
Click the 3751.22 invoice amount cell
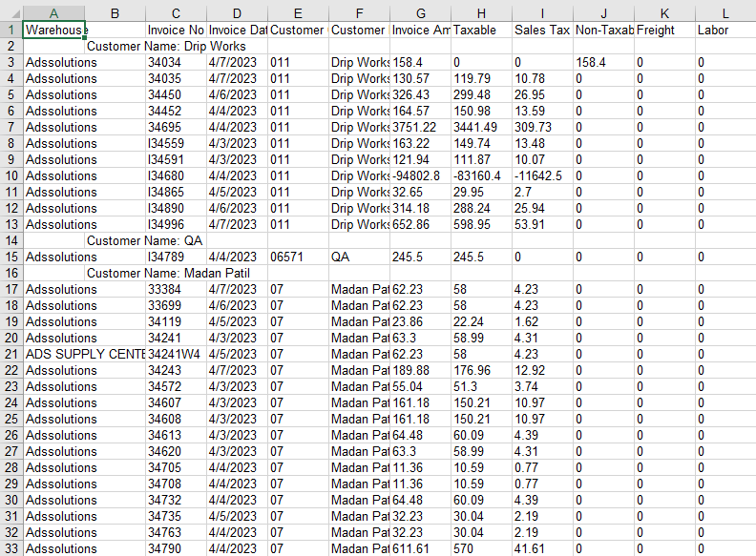420,127
